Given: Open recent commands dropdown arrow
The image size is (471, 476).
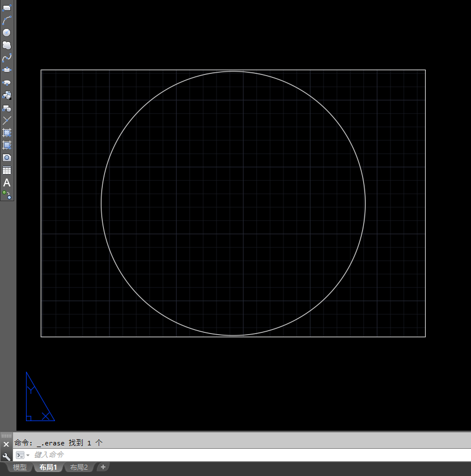Looking at the screenshot, I should pyautogui.click(x=28, y=455).
